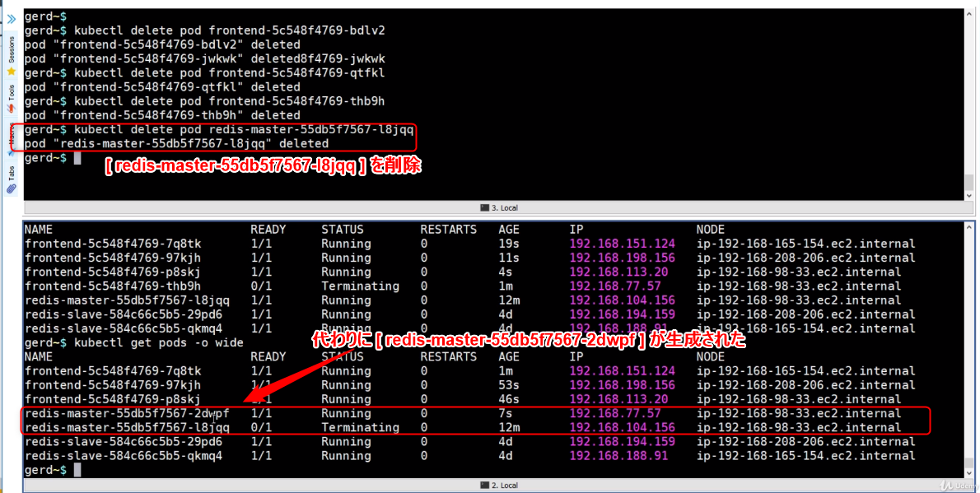
Task: Click 'frontend-5c548f4769-thb9h' row in lower pod list
Action: pyautogui.click(x=463, y=286)
